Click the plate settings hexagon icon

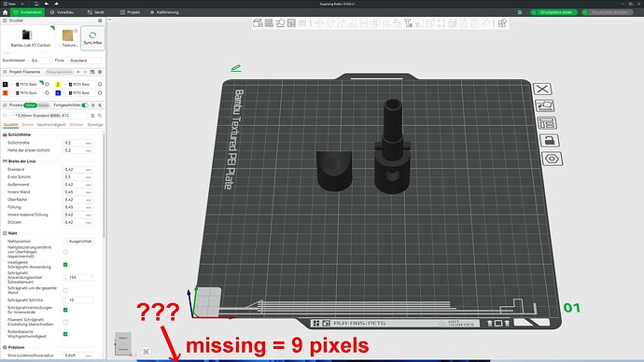(x=552, y=159)
